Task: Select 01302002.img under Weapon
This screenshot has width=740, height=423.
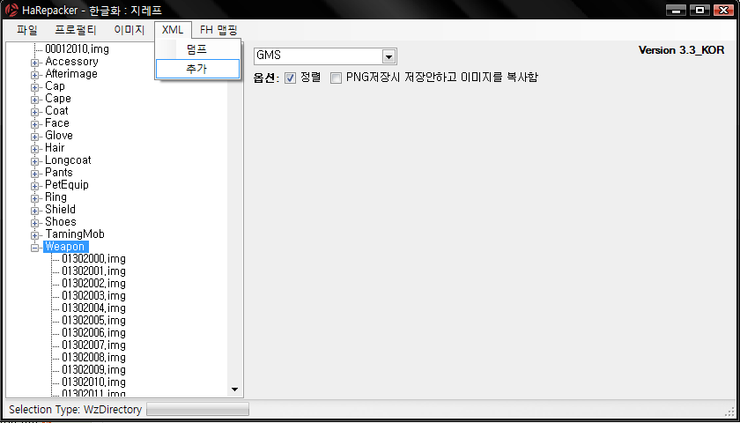Action: pyautogui.click(x=93, y=284)
